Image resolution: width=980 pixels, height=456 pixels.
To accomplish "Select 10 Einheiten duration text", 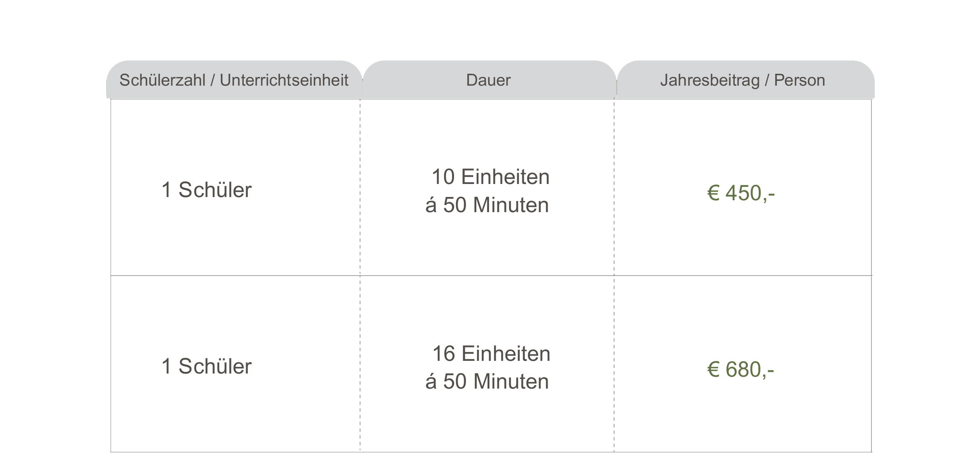I will click(491, 177).
